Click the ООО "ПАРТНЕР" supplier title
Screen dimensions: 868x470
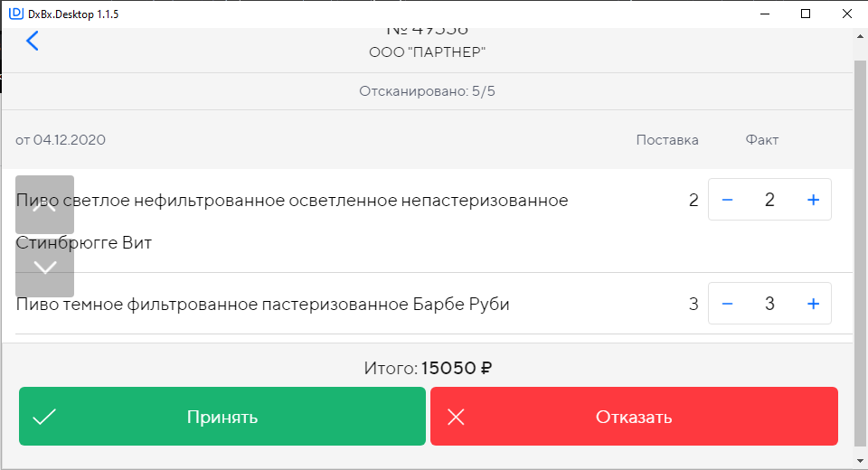(428, 52)
